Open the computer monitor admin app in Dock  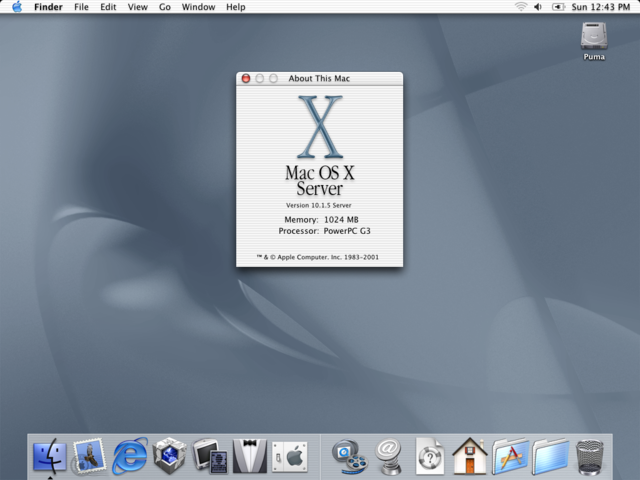pos(210,456)
